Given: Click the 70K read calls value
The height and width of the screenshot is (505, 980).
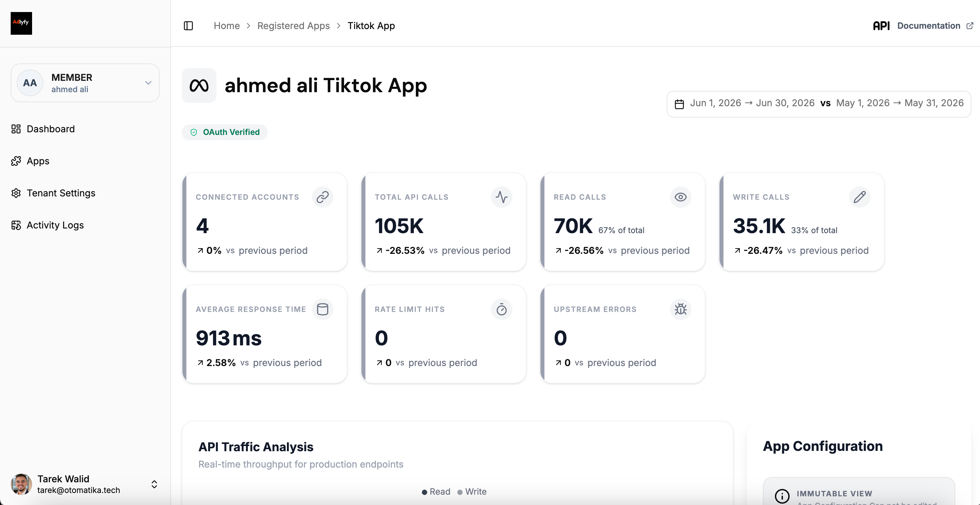Looking at the screenshot, I should (x=573, y=226).
